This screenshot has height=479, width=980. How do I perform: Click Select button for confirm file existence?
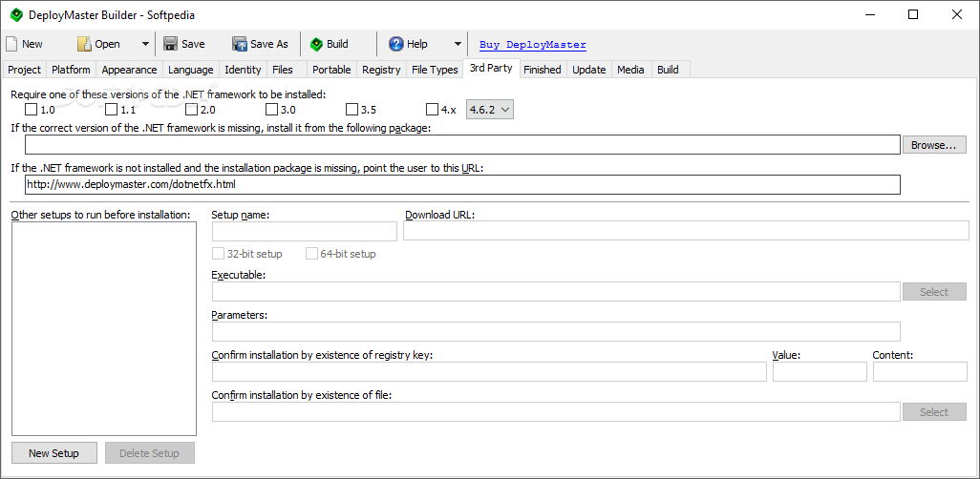pyautogui.click(x=934, y=411)
